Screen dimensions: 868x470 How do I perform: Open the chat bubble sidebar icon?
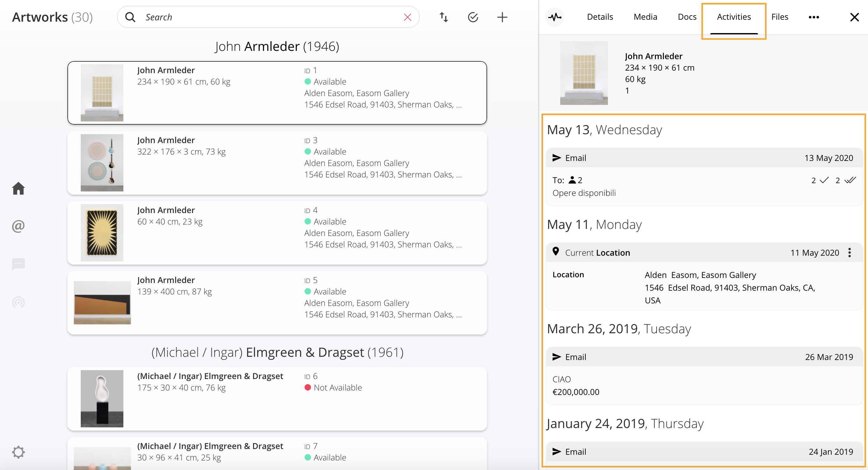[18, 264]
